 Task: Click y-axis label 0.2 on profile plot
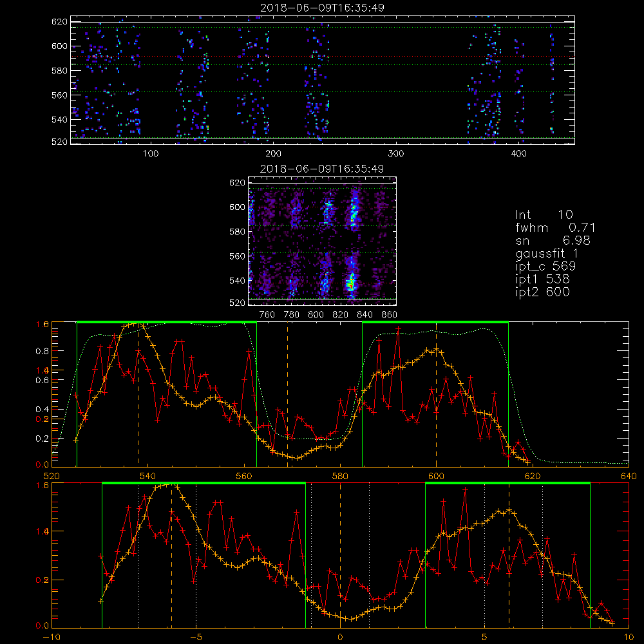[42, 439]
